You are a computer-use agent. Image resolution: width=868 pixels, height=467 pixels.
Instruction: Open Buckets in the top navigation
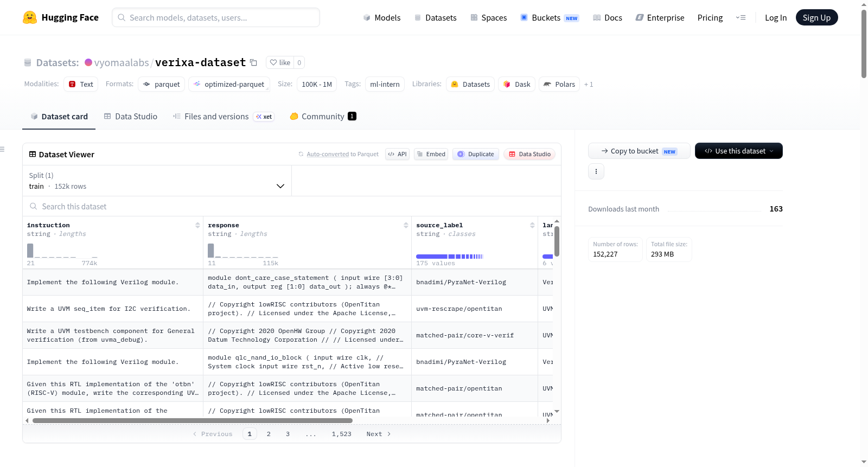pyautogui.click(x=550, y=17)
